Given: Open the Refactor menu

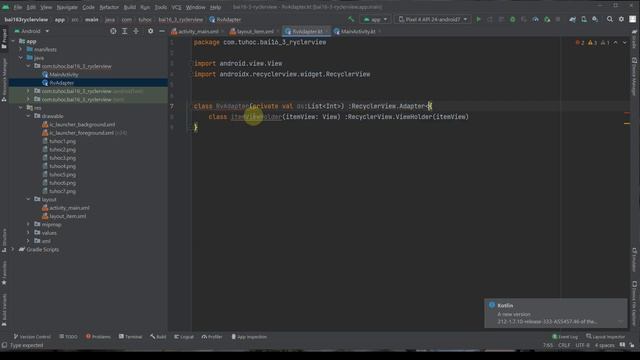Looking at the screenshot, I should click(109, 7).
